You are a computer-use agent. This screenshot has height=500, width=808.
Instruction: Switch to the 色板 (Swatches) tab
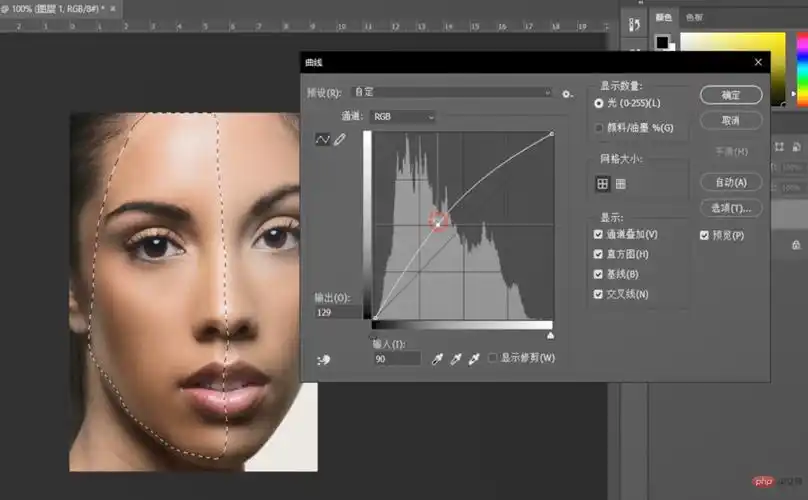(x=694, y=17)
